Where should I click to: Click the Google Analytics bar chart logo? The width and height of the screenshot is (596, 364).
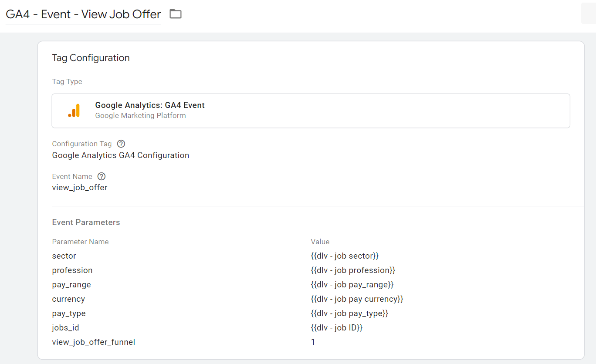(74, 111)
